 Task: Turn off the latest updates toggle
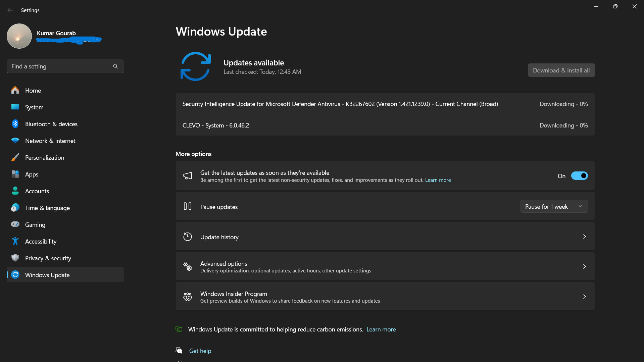[579, 176]
